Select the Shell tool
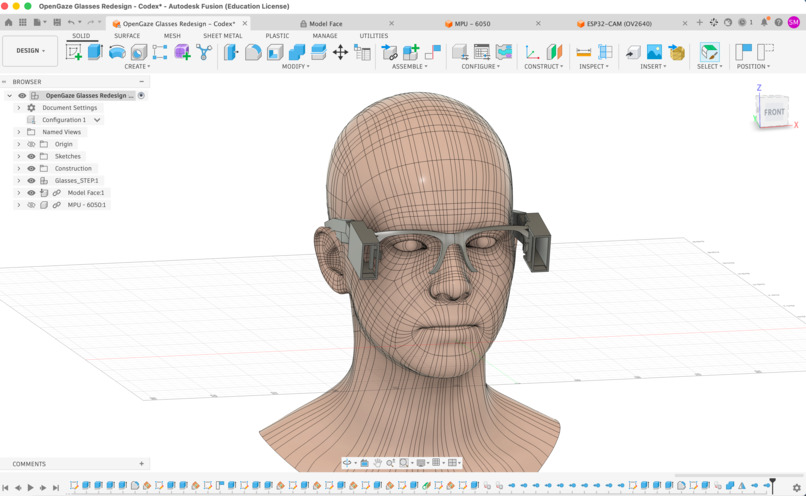 pyautogui.click(x=275, y=52)
